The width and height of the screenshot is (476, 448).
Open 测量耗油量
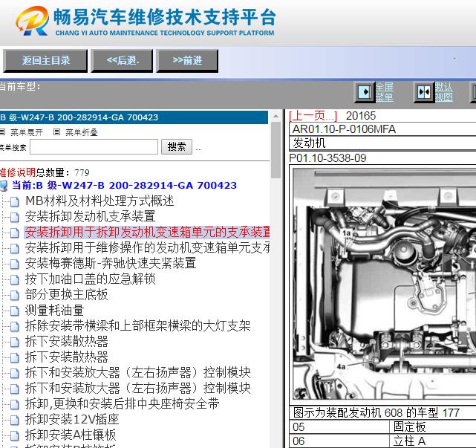point(55,311)
